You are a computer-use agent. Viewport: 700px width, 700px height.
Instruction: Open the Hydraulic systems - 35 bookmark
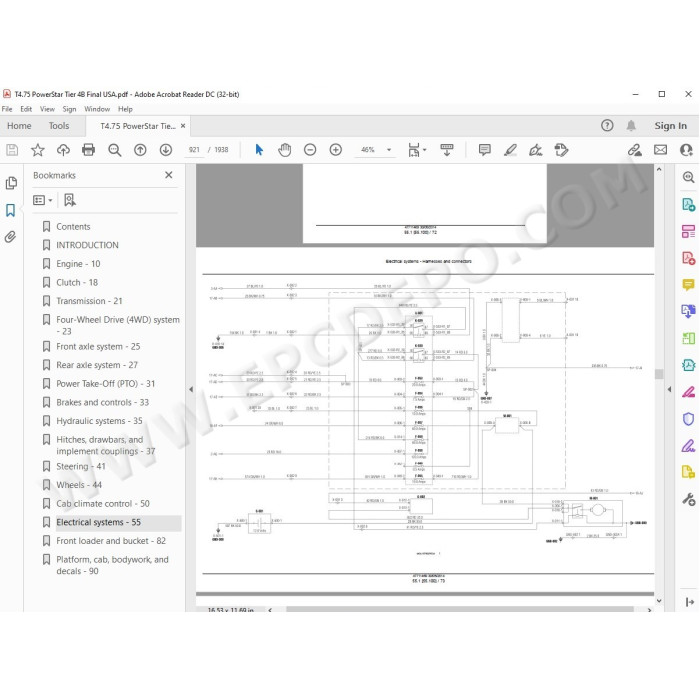99,421
